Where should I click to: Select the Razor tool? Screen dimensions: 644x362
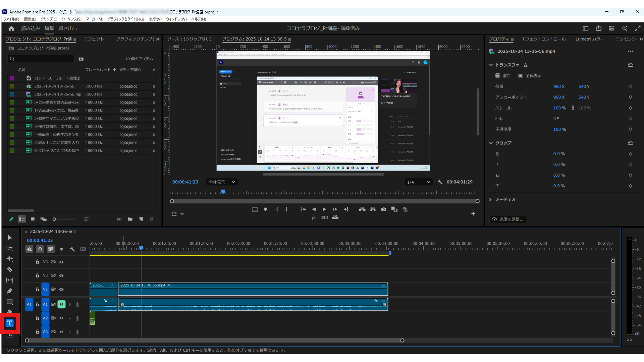click(10, 269)
